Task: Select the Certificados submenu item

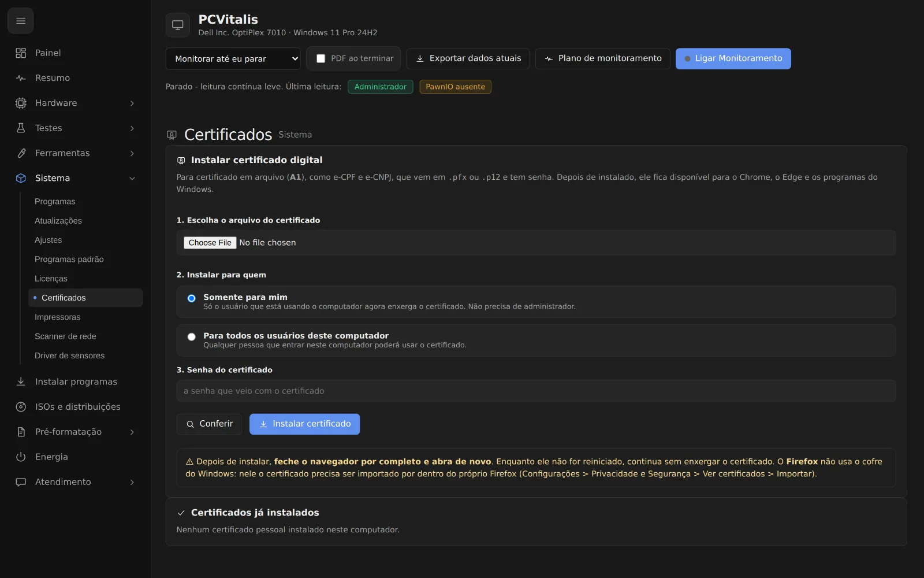Action: click(85, 298)
